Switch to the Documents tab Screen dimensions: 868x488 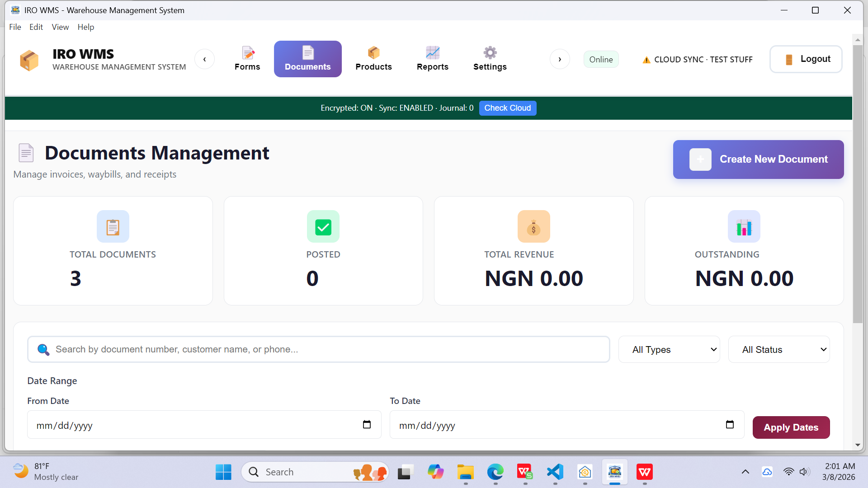(x=307, y=59)
